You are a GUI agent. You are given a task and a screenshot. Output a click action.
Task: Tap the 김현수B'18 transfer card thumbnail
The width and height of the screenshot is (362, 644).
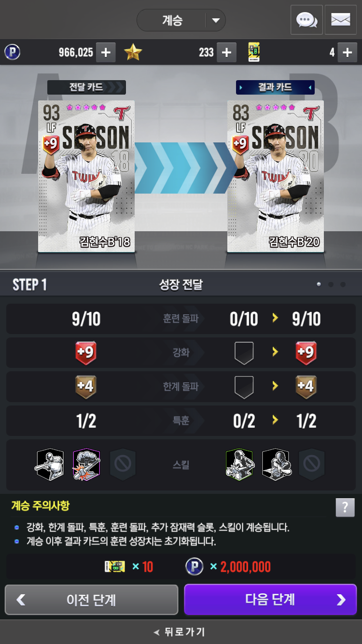86,176
